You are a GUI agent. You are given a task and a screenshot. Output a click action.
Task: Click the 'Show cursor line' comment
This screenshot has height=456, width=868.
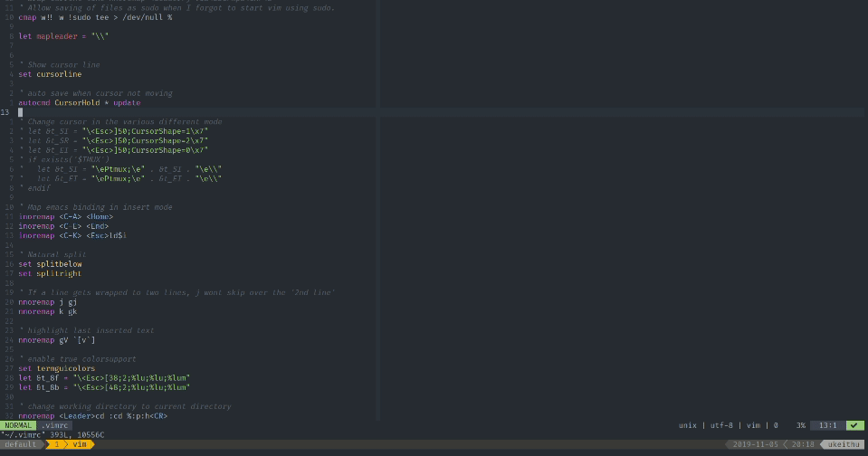click(59, 65)
